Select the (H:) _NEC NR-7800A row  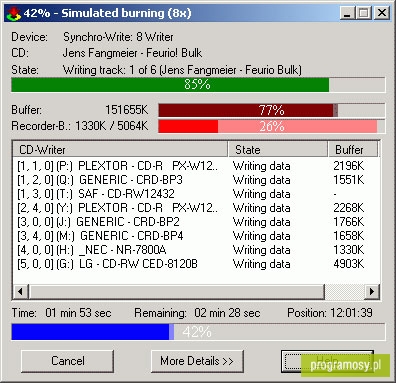(196, 250)
